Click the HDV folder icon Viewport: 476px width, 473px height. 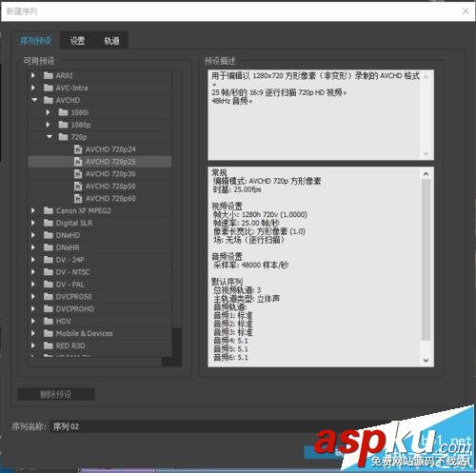49,321
